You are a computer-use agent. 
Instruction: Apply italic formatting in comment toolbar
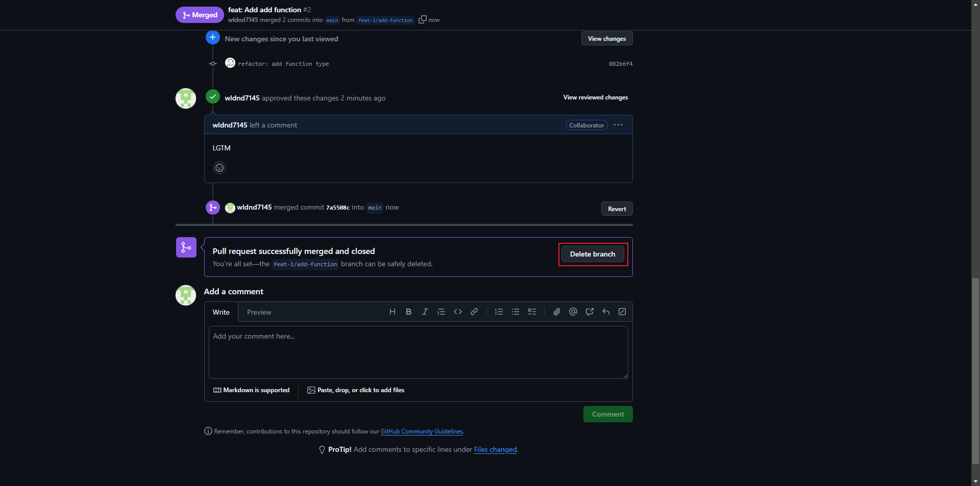425,312
